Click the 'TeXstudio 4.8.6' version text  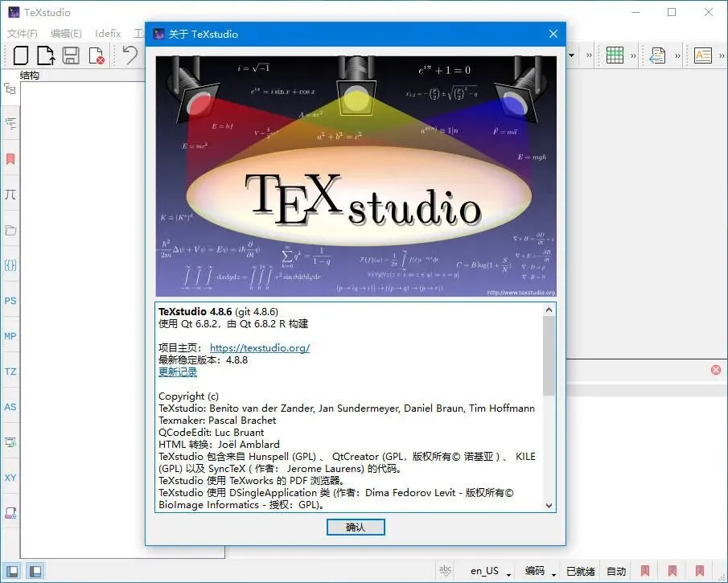pos(195,311)
